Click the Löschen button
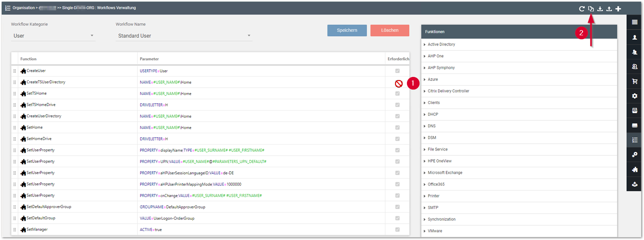Screen dimensions: 644x240 point(390,31)
